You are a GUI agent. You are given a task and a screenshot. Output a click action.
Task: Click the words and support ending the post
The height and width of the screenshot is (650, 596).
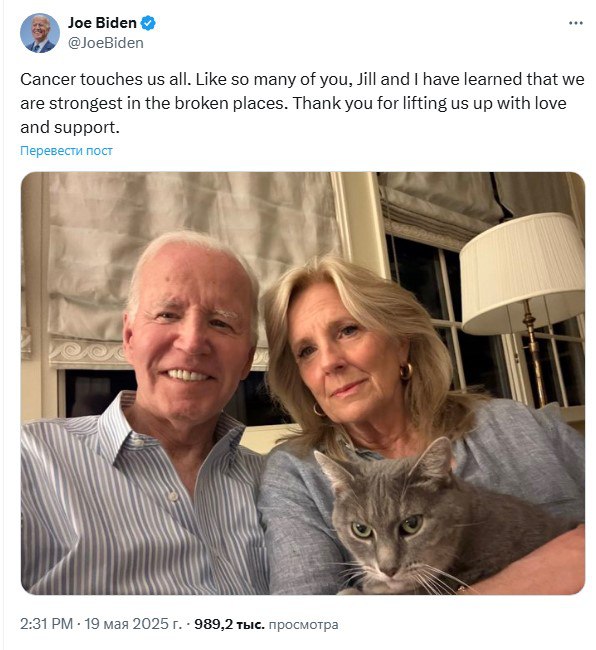click(70, 128)
